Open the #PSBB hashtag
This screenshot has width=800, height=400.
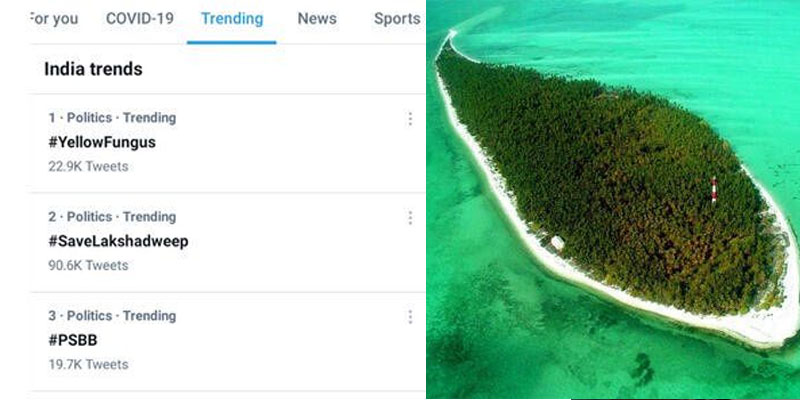click(73, 340)
